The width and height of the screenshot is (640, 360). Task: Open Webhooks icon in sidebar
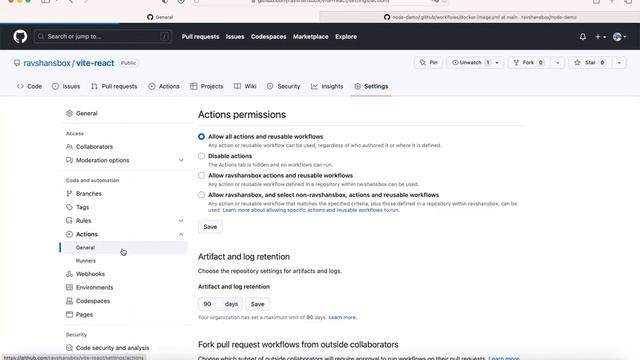click(69, 274)
